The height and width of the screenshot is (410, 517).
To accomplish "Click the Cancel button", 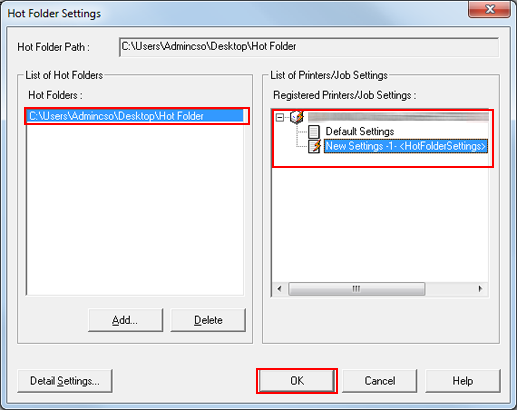I will (x=380, y=381).
